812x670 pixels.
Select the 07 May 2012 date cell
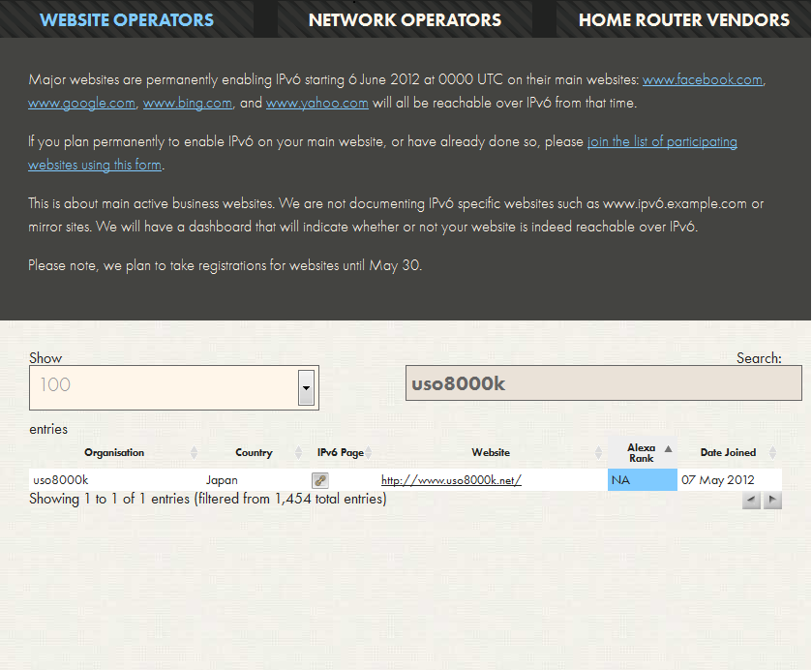(x=729, y=480)
